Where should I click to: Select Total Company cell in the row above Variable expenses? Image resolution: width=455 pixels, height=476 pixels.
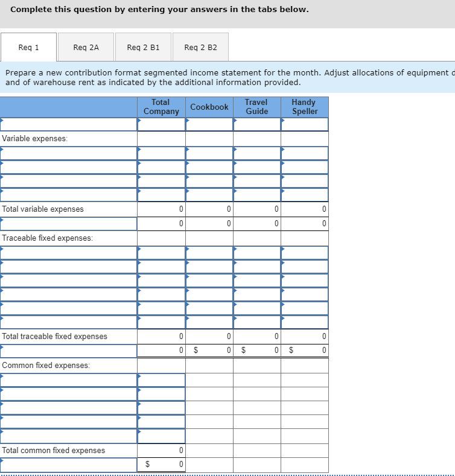coord(161,124)
